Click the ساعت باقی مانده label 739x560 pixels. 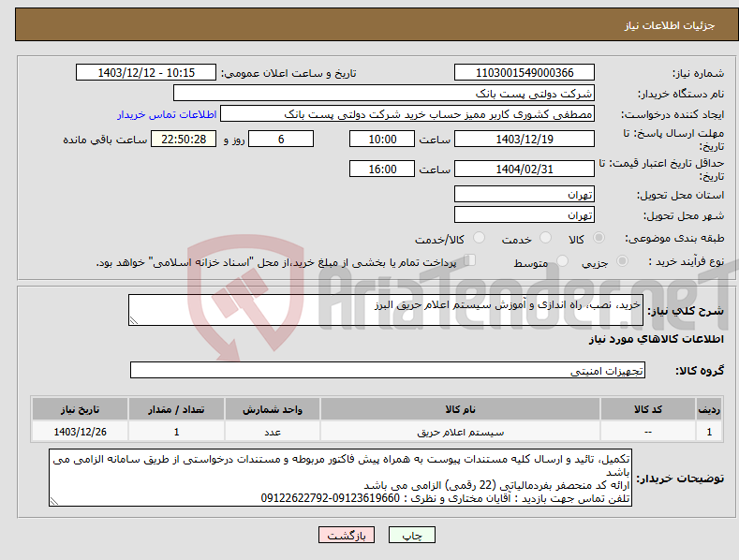pos(105,140)
